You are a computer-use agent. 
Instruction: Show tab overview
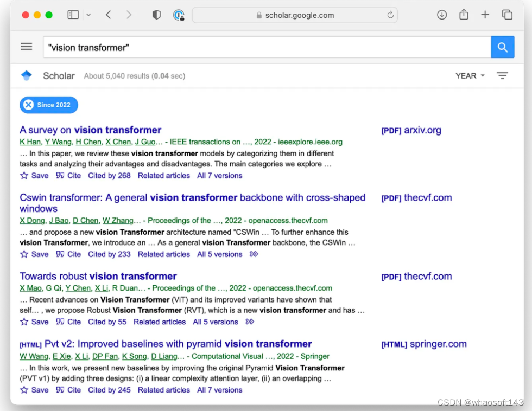[507, 15]
